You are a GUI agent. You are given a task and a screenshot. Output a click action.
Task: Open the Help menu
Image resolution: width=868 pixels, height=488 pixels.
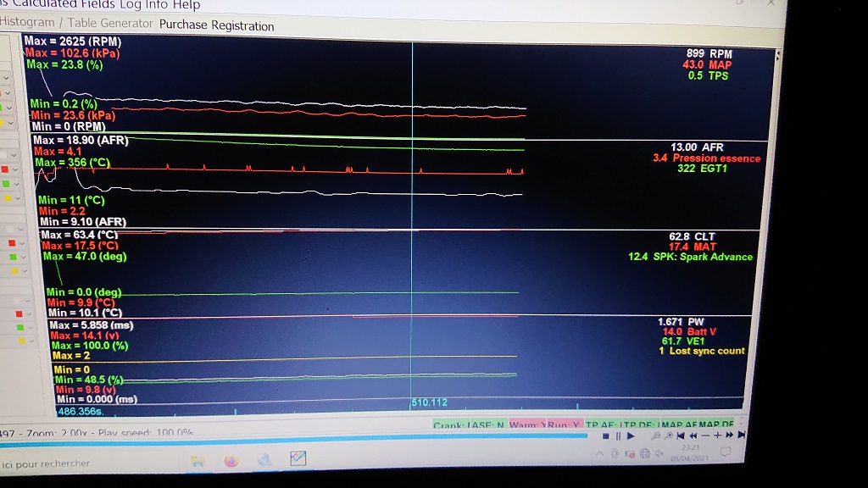[x=186, y=4]
